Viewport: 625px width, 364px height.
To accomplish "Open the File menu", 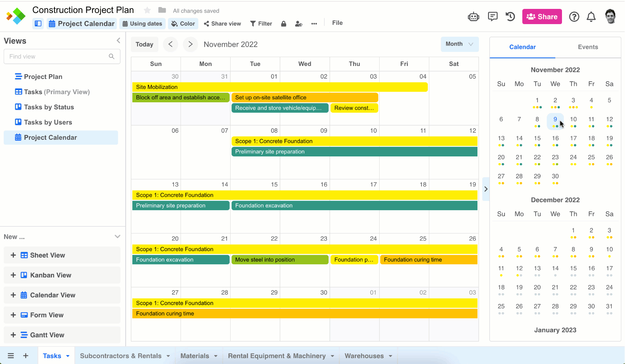I will click(337, 23).
